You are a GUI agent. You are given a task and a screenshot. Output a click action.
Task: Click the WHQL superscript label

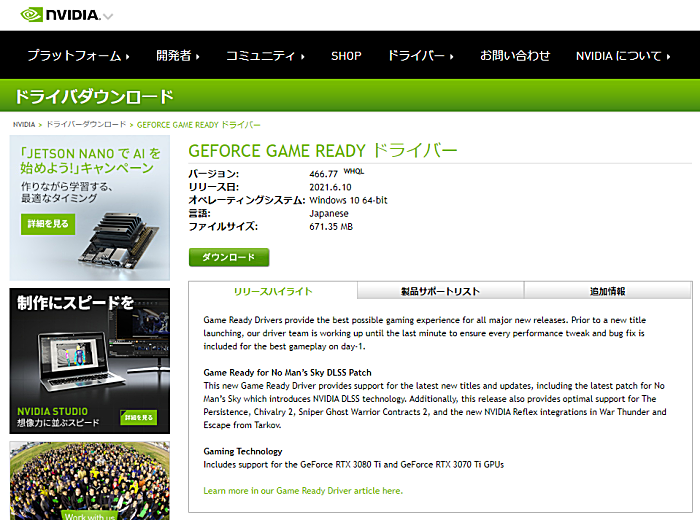point(354,171)
